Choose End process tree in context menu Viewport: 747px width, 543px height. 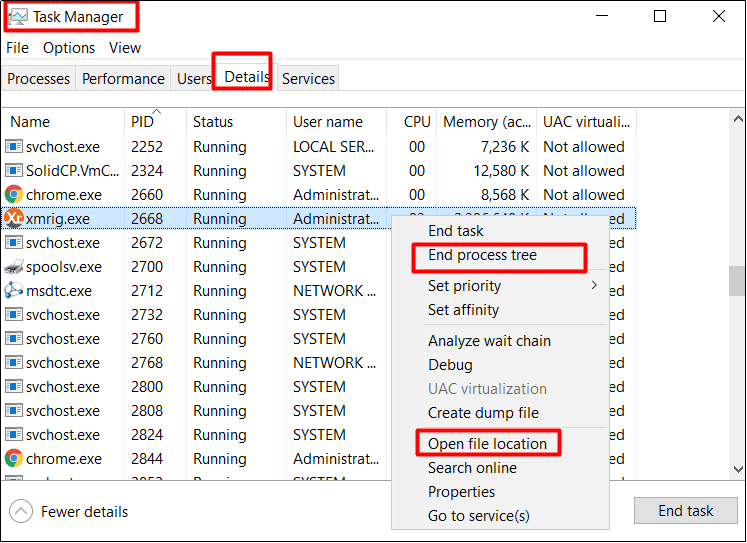point(482,255)
